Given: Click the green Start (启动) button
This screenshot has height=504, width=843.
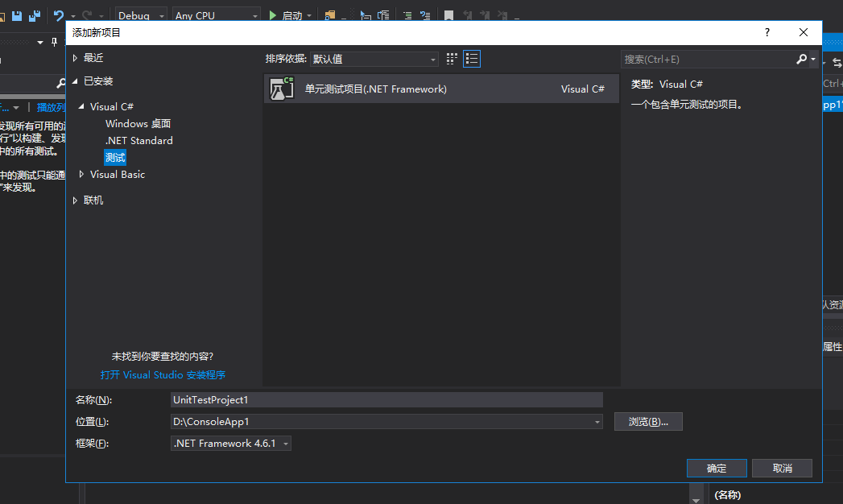Looking at the screenshot, I should point(286,15).
